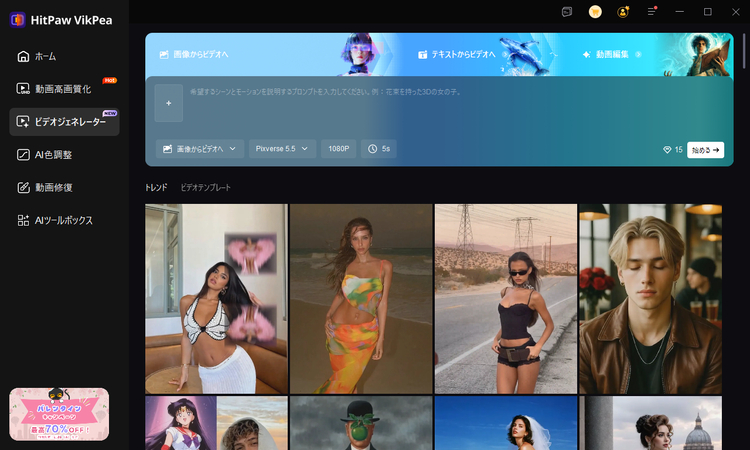Open the AIツールボックス

click(x=63, y=220)
